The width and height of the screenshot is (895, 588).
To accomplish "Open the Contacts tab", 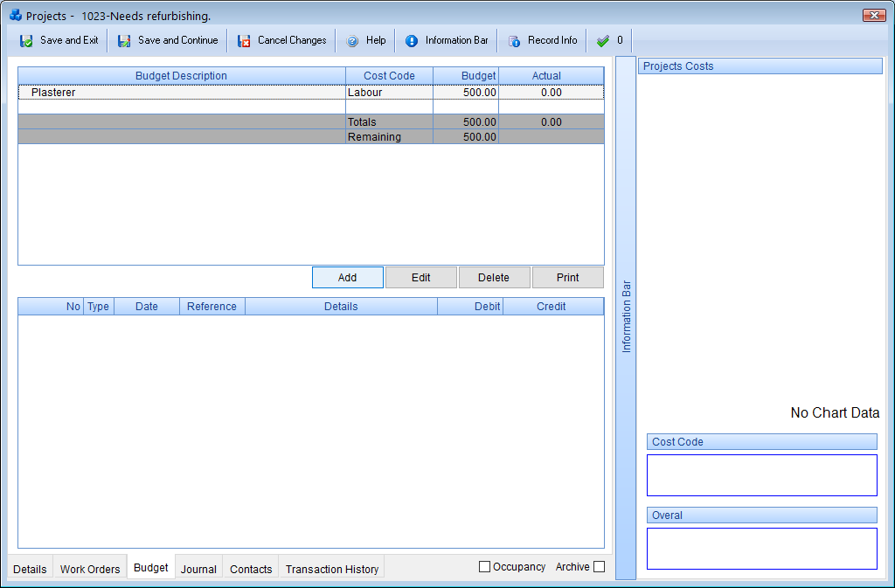I will pyautogui.click(x=251, y=569).
